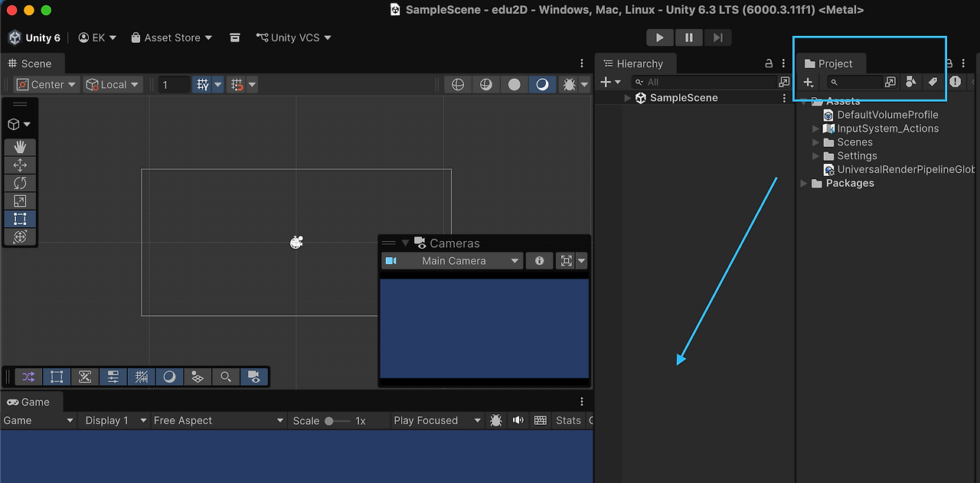Select the Transform tool
Image resolution: width=980 pixels, height=483 pixels.
pos(20,237)
